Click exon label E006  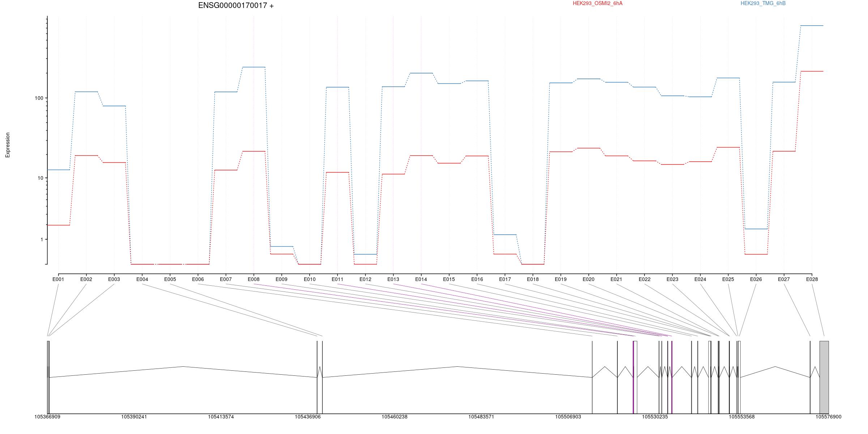coord(198,279)
